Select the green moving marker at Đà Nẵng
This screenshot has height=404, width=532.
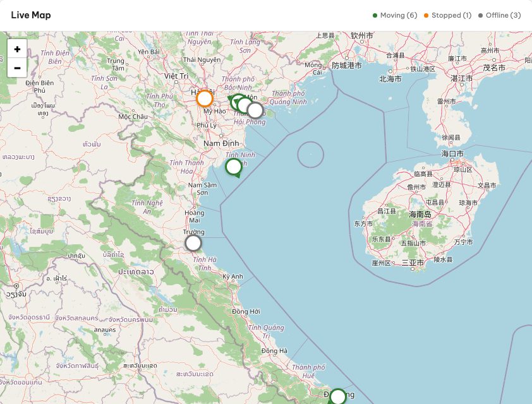337,396
